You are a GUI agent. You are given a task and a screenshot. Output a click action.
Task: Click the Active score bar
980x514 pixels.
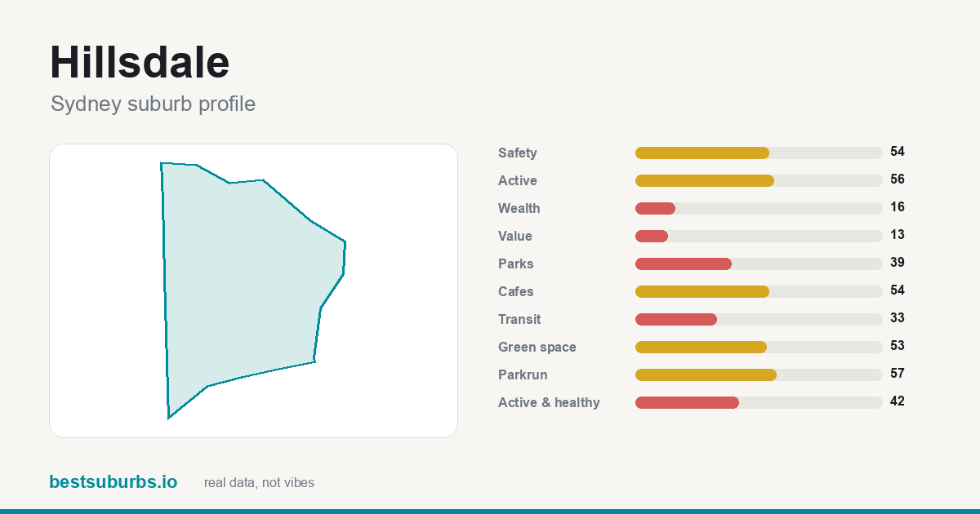click(x=759, y=180)
